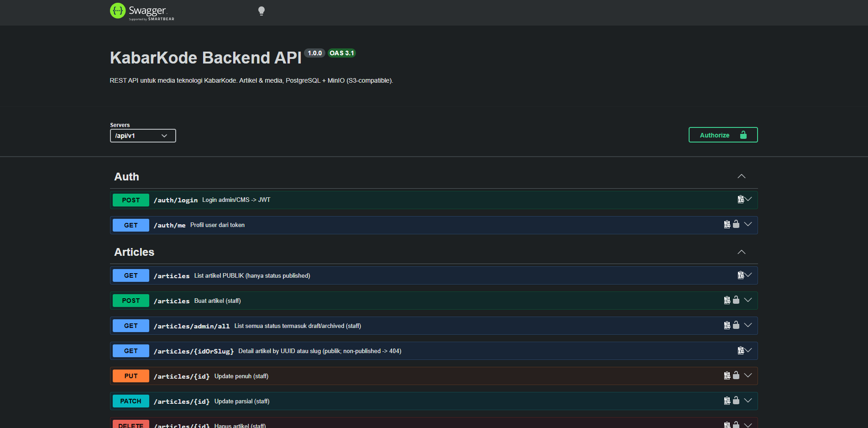Click lock icon on PATCH /articles/{id}
Image resolution: width=868 pixels, height=428 pixels.
point(736,400)
